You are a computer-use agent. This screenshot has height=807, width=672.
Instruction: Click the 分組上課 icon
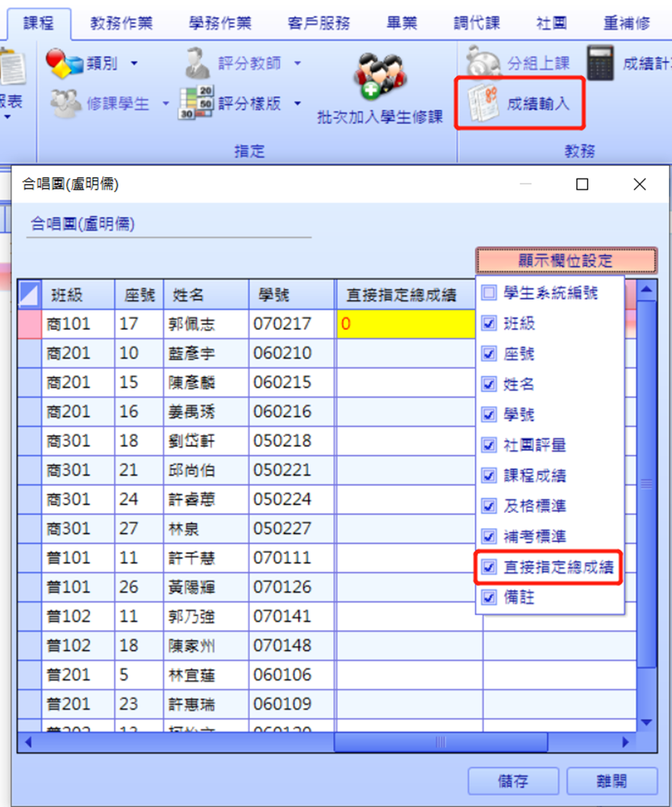[x=483, y=62]
